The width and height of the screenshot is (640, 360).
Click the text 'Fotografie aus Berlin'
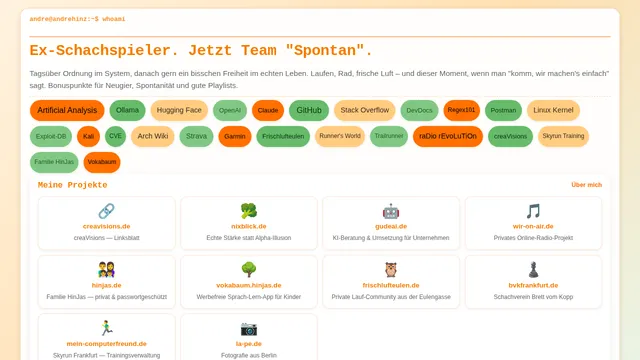249,356
